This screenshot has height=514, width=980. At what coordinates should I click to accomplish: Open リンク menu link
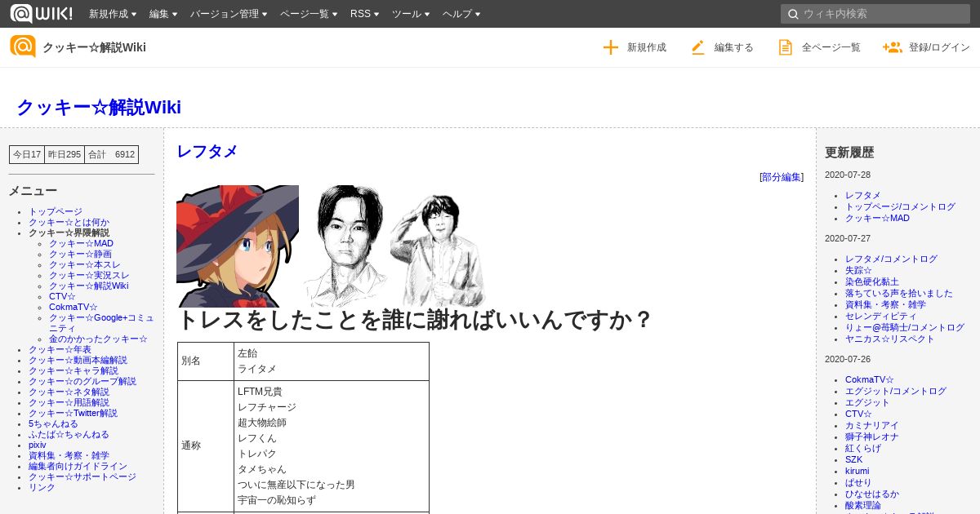coord(42,487)
